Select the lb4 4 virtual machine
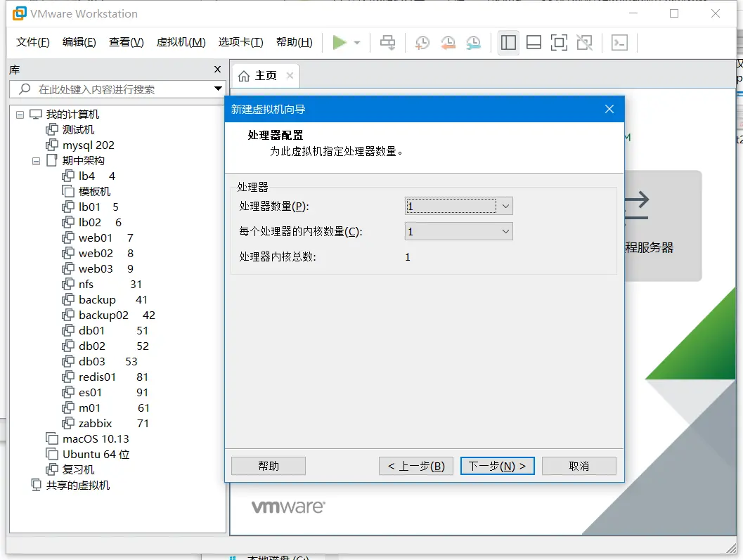The image size is (743, 560). click(x=89, y=176)
